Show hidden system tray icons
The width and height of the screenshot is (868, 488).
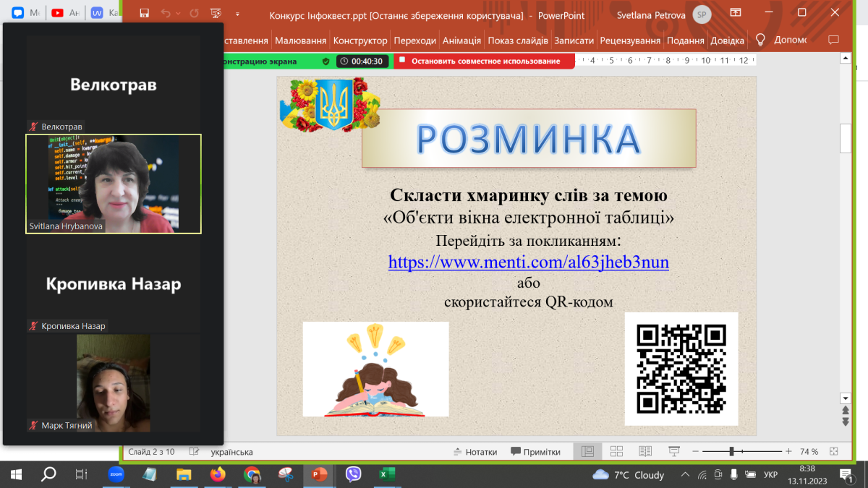pos(685,475)
